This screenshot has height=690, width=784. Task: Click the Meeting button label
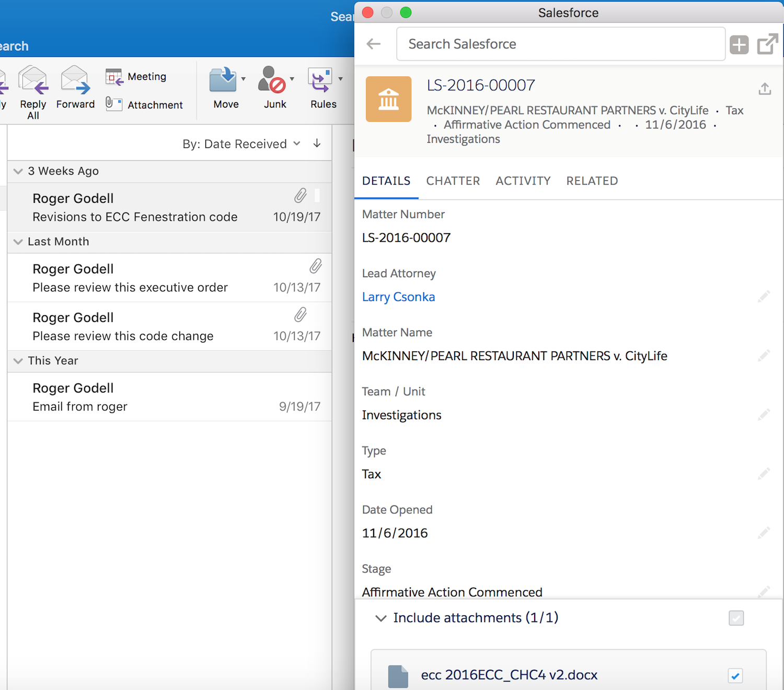[x=147, y=77]
